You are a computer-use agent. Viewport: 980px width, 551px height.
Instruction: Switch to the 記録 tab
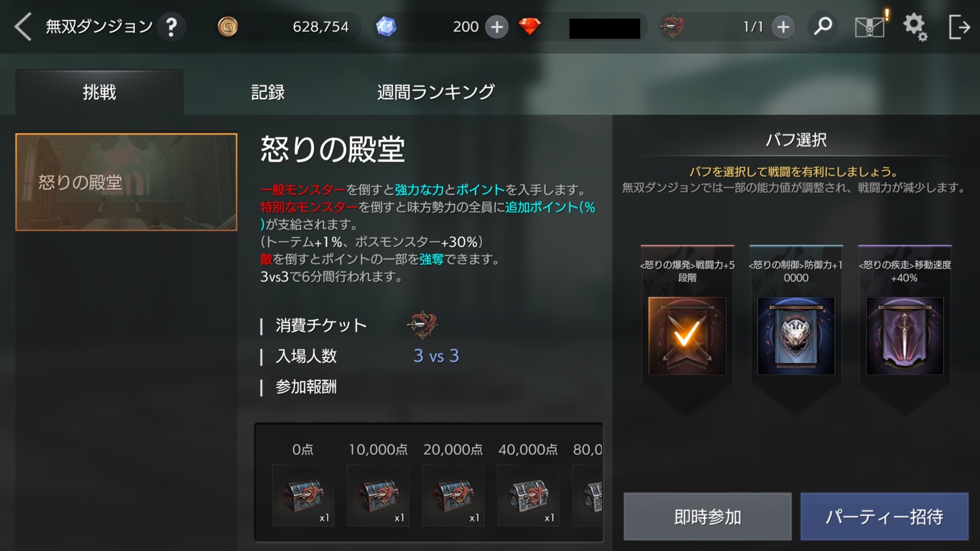(x=268, y=92)
